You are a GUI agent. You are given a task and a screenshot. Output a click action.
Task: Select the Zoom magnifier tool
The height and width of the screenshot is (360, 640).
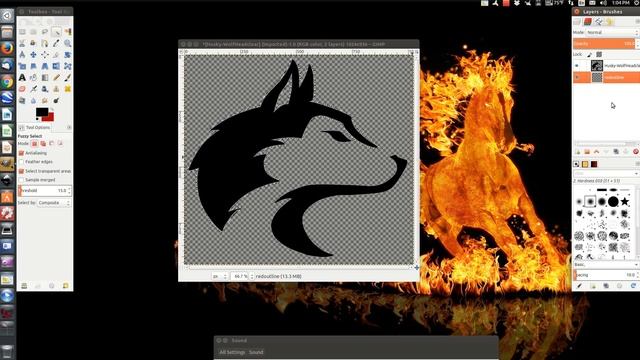pos(68,43)
